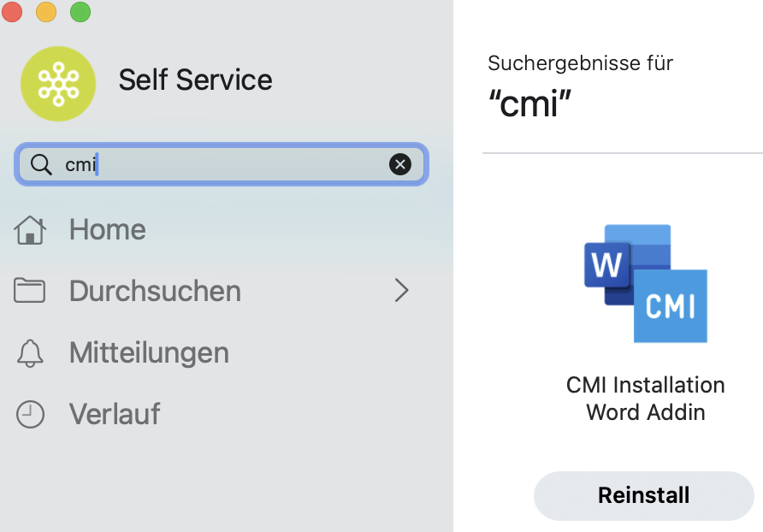Viewport: 763px width, 532px height.
Task: Open the Mitteilungen section
Action: point(149,353)
